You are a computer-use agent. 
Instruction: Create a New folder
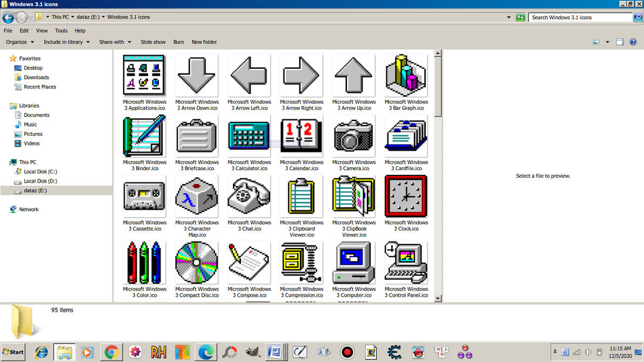204,42
